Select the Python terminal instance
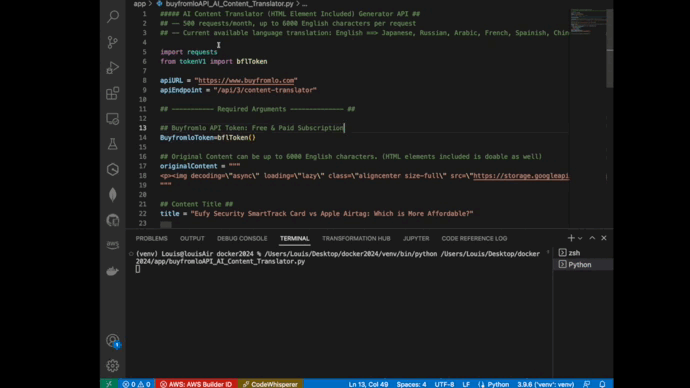This screenshot has width=690, height=388. [583, 264]
